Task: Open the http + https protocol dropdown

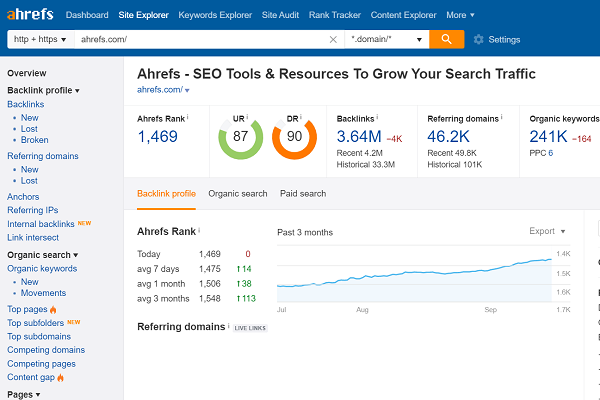Action: tap(40, 39)
